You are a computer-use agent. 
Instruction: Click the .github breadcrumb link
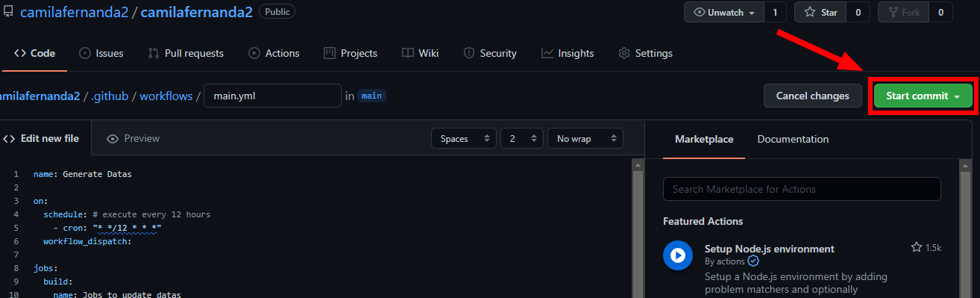click(x=110, y=96)
